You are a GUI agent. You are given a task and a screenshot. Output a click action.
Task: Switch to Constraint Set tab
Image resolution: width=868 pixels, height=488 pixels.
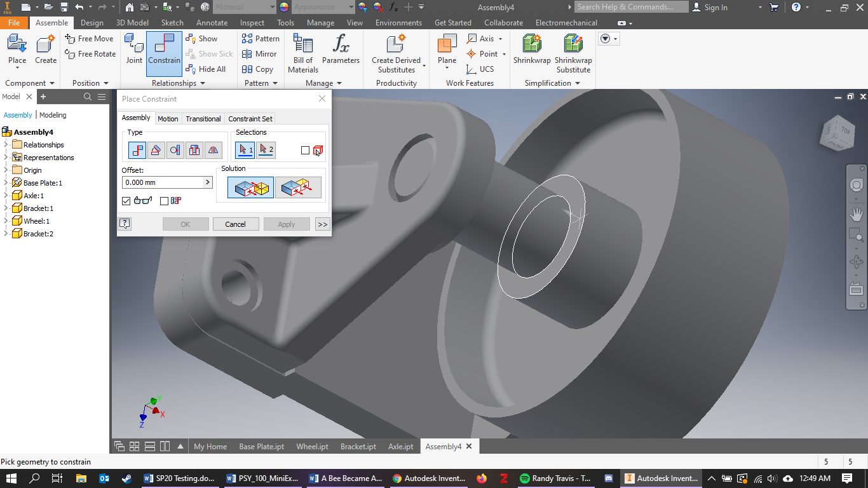click(250, 119)
